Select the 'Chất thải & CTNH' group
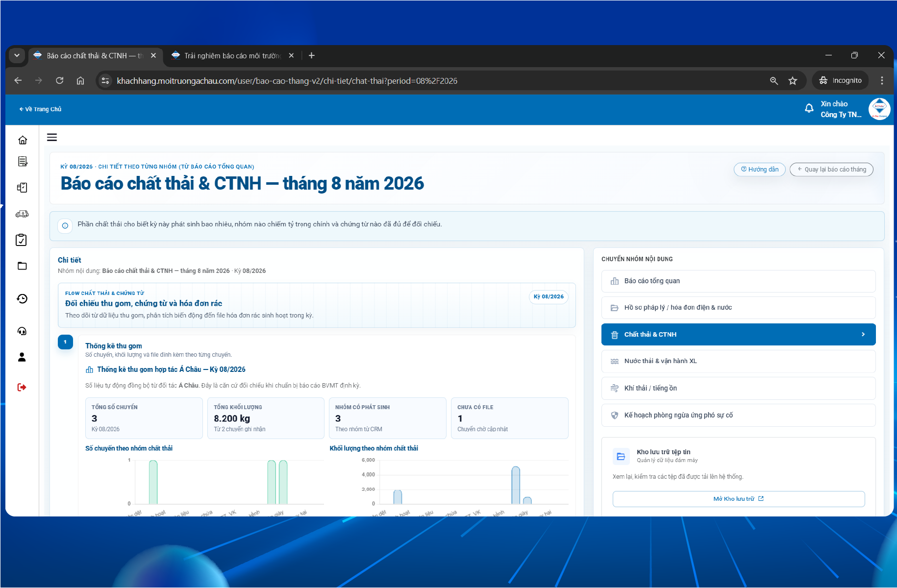Viewport: 897px width, 588px height. [x=738, y=334]
